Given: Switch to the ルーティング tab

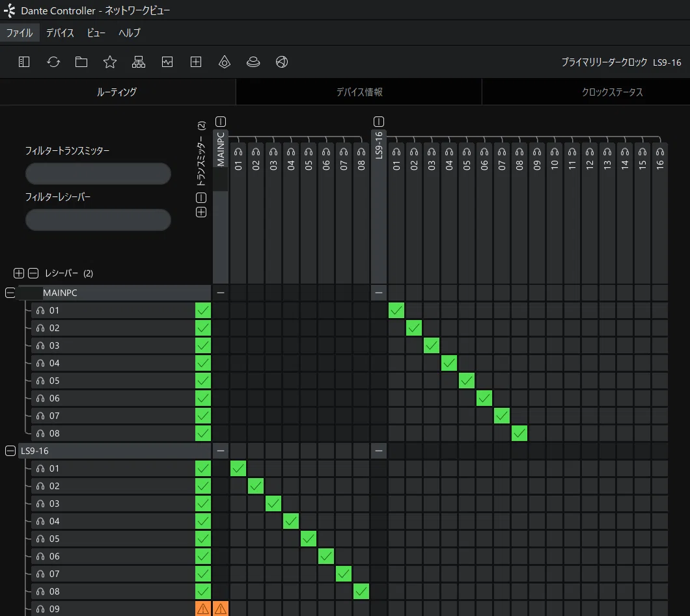Looking at the screenshot, I should 117,92.
